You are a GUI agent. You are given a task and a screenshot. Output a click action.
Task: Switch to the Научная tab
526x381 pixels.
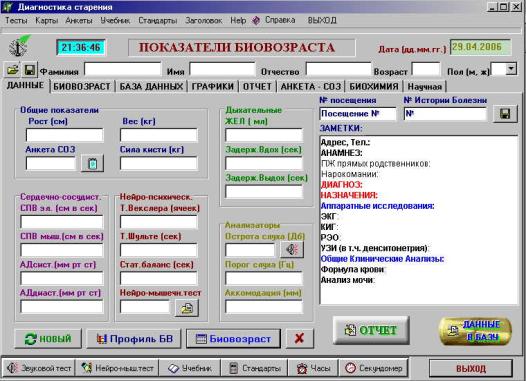click(424, 87)
